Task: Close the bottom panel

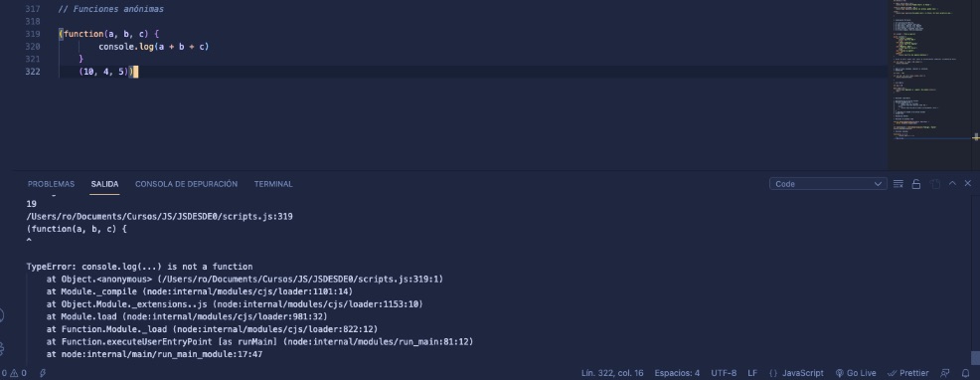Action: click(x=968, y=183)
